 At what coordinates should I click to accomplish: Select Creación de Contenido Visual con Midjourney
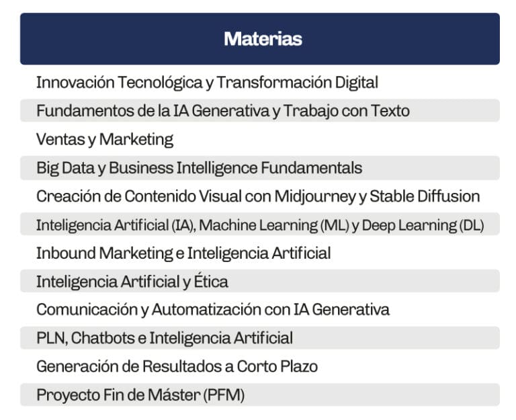pos(259,196)
